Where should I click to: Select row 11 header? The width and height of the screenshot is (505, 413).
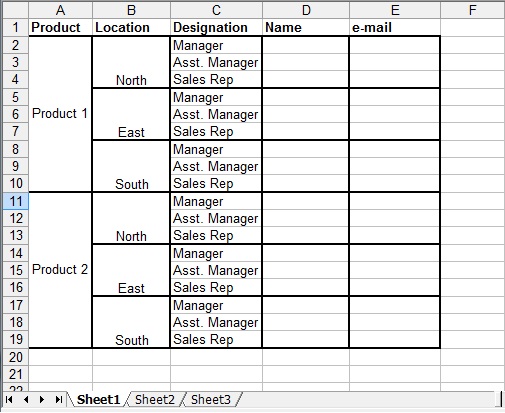click(15, 201)
